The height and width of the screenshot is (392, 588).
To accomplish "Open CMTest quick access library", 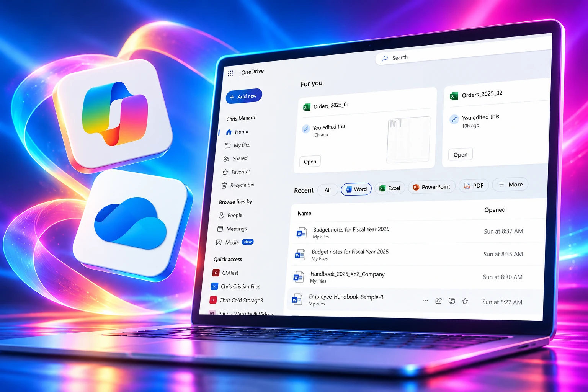I will (230, 273).
